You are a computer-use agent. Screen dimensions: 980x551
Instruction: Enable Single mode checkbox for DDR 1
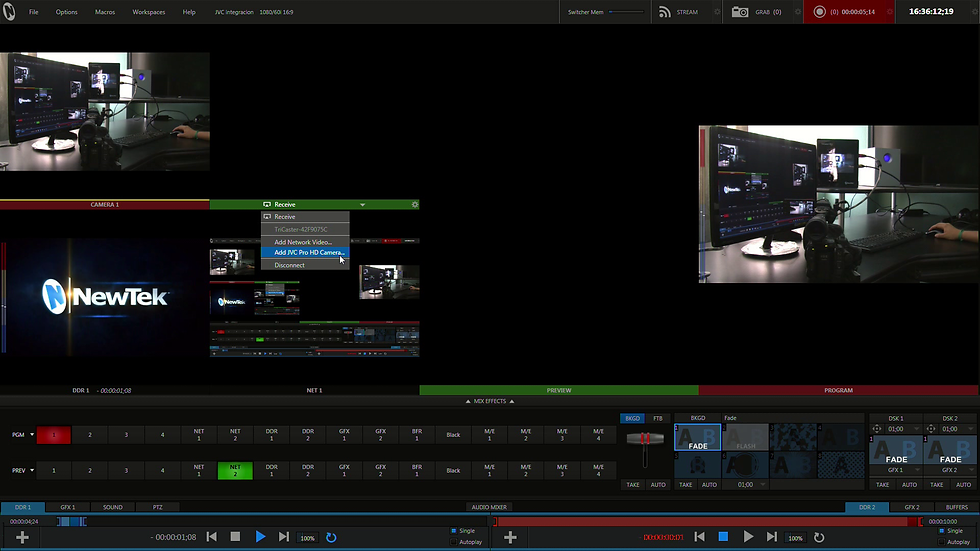pos(454,531)
